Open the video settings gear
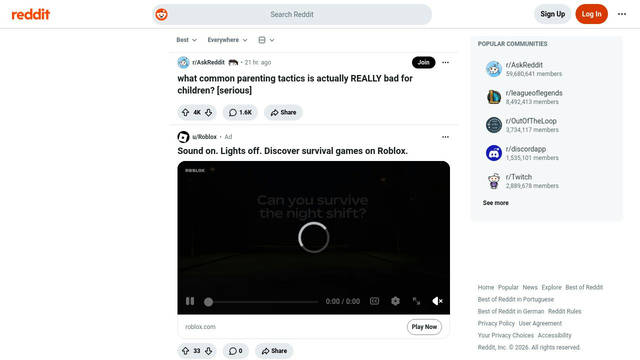640x360 pixels. [395, 301]
